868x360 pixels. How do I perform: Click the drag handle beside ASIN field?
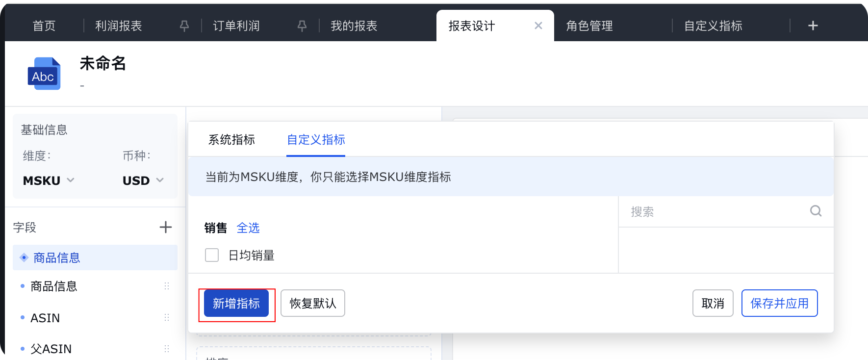coord(167,318)
